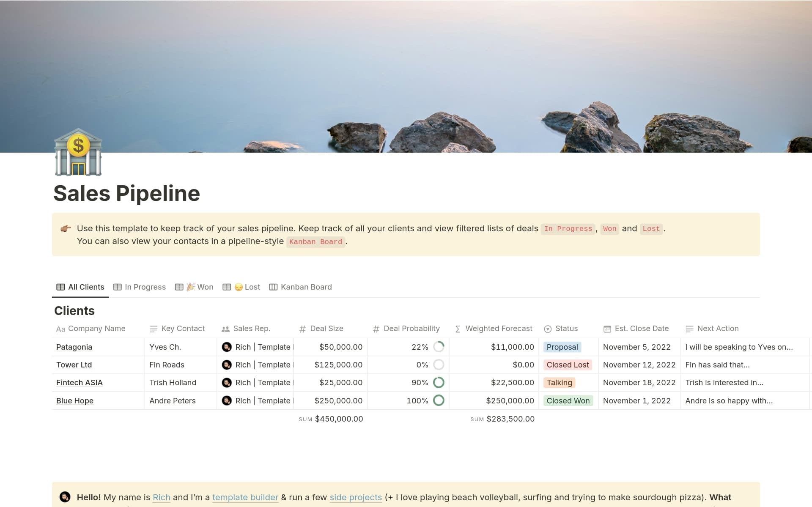
Task: Follow the side projects link
Action: pos(355,497)
